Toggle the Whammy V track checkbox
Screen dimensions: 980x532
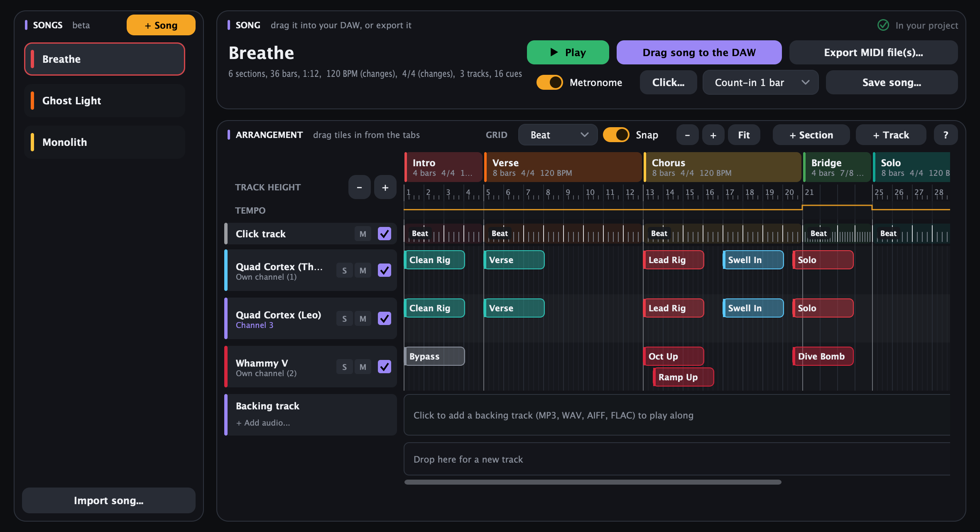384,367
